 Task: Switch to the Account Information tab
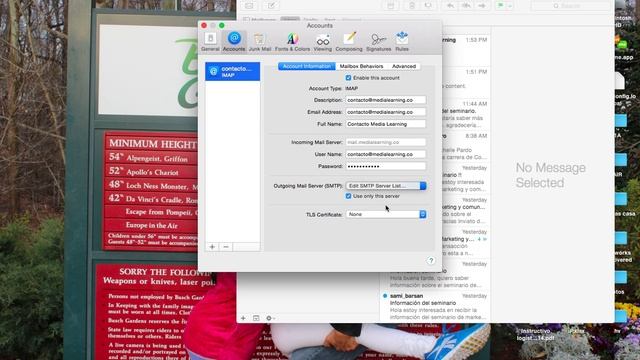(x=307, y=66)
